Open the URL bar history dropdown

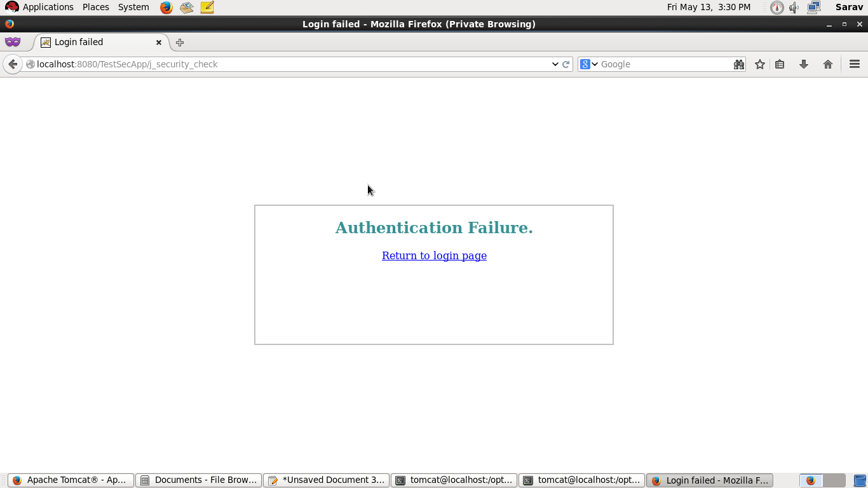click(x=555, y=64)
